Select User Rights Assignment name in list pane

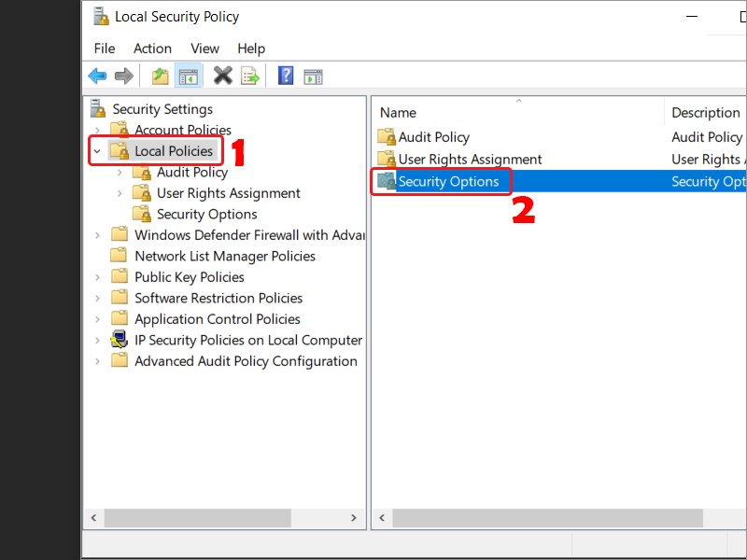point(471,159)
